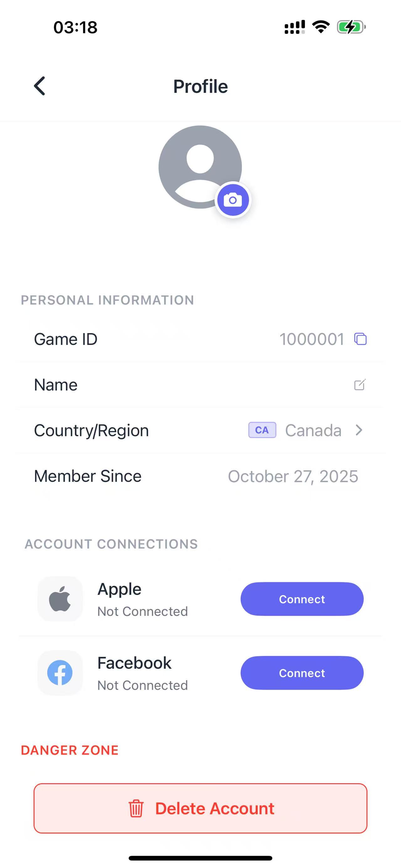Copy the Game ID with copy icon

click(360, 339)
